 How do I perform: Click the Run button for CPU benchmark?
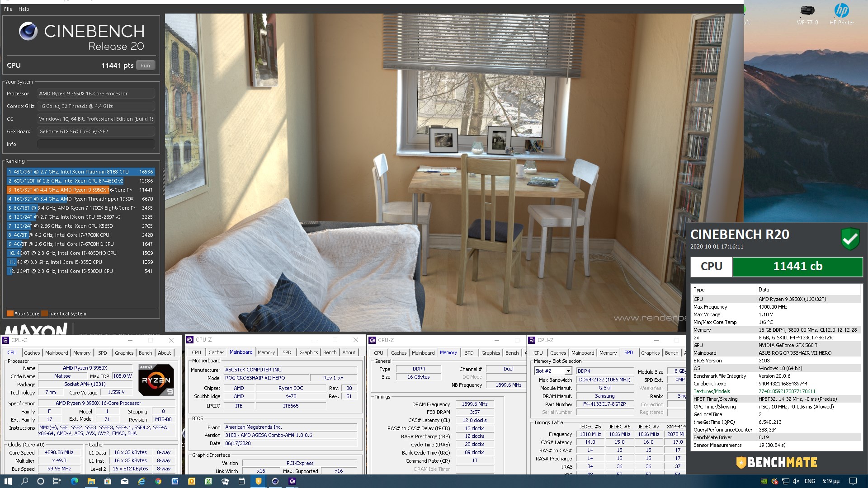coord(145,66)
